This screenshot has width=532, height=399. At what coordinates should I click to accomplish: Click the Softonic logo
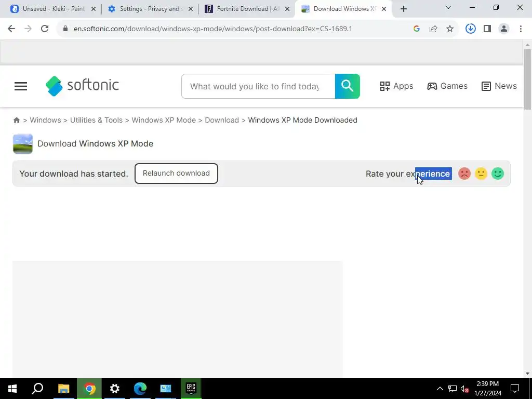click(82, 86)
